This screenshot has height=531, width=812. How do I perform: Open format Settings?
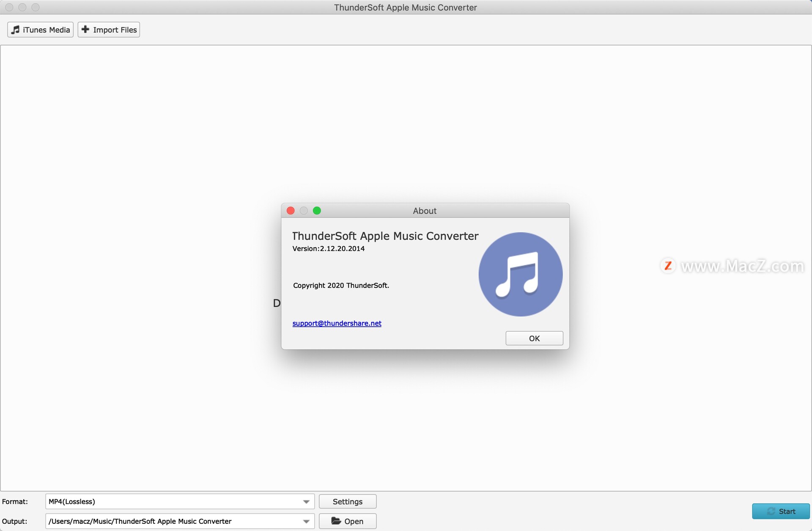pyautogui.click(x=348, y=501)
